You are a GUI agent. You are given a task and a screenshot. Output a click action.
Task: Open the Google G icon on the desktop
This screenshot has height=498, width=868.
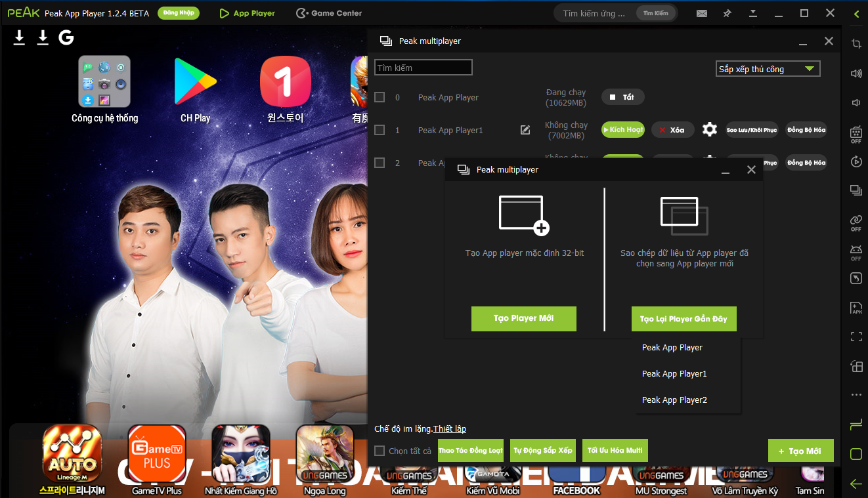click(x=66, y=37)
